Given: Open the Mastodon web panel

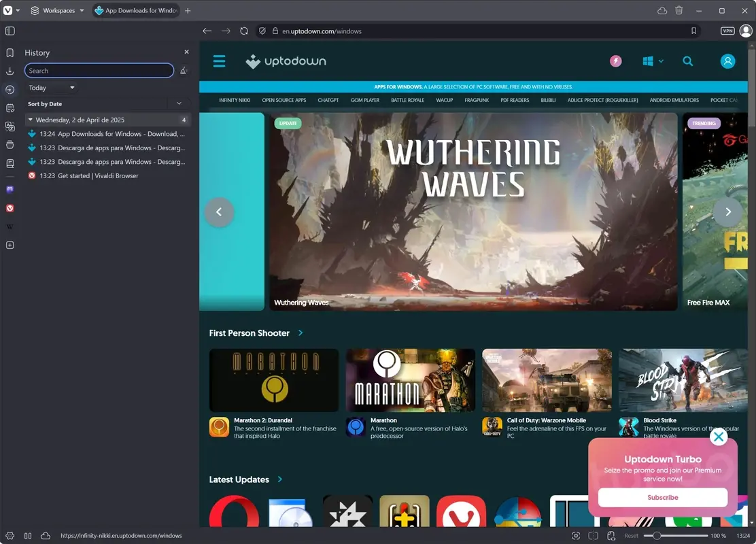Looking at the screenshot, I should click(10, 189).
